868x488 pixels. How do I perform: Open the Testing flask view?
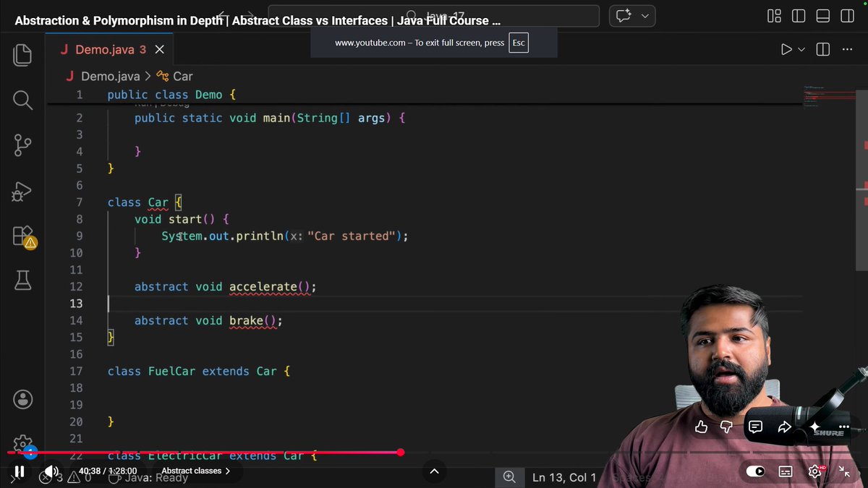[x=22, y=281]
